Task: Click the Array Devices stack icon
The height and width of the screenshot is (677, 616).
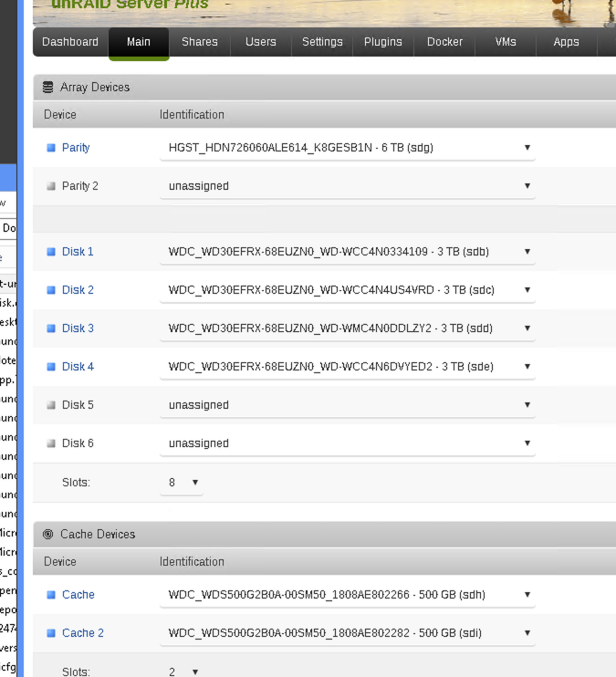Action: (48, 88)
